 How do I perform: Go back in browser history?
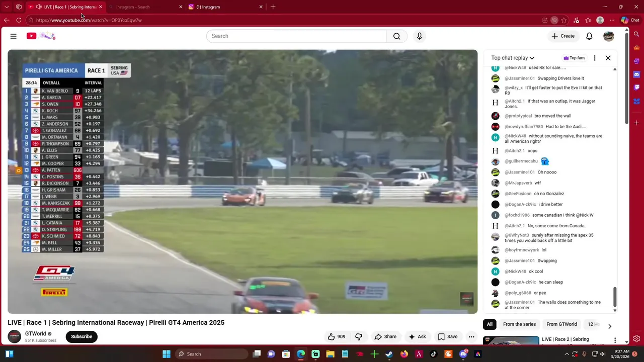pos(7,20)
